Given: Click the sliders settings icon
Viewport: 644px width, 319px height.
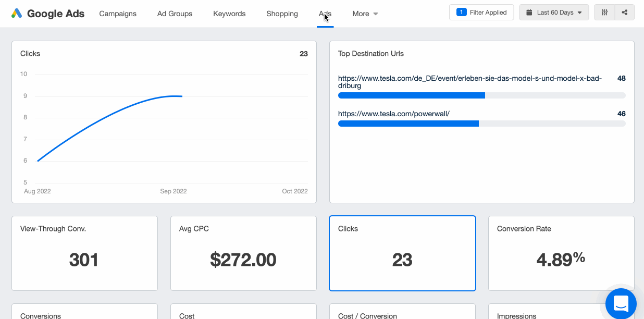Looking at the screenshot, I should [604, 12].
